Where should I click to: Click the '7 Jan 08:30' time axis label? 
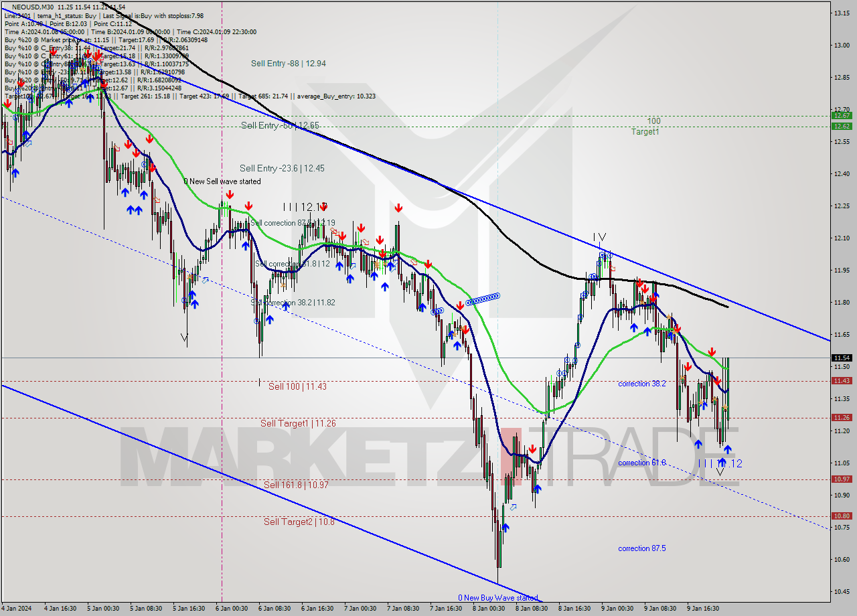[x=402, y=609]
